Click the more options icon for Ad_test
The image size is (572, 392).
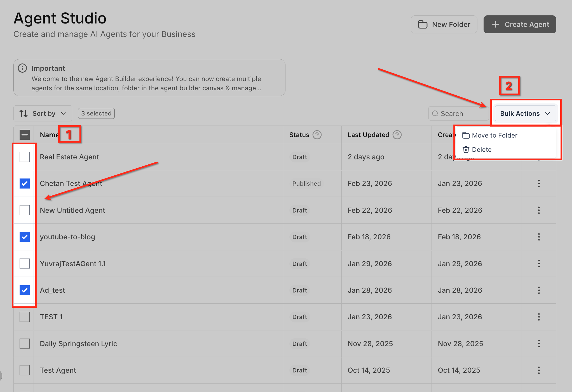539,291
